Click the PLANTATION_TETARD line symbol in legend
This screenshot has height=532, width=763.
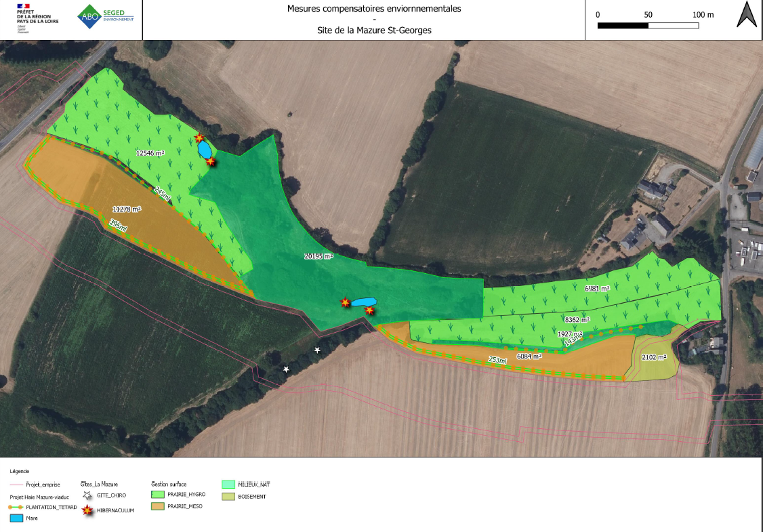[17, 507]
